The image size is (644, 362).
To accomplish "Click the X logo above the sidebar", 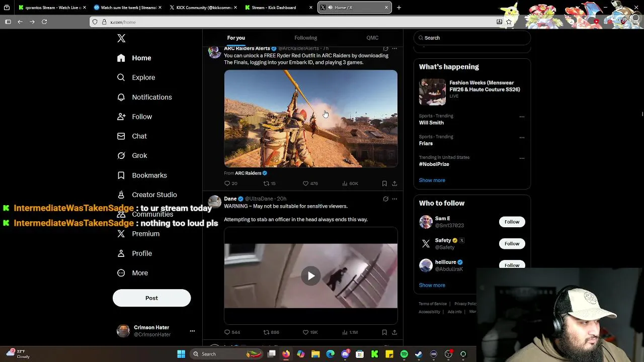I will tap(121, 38).
